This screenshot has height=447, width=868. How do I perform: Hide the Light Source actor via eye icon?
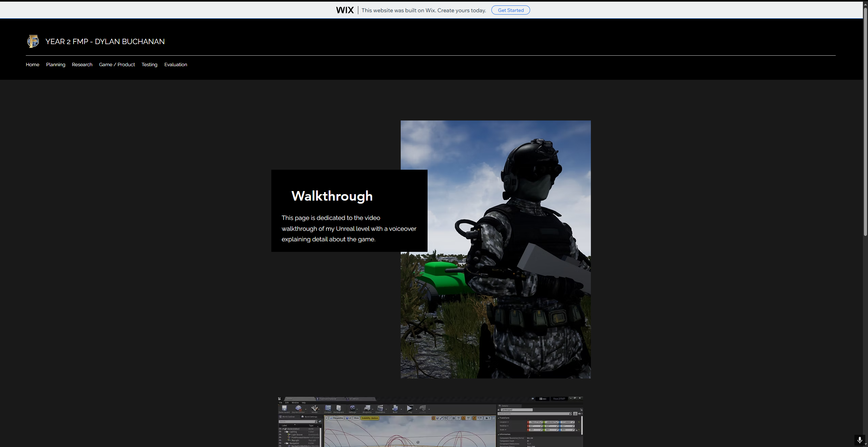[280, 435]
